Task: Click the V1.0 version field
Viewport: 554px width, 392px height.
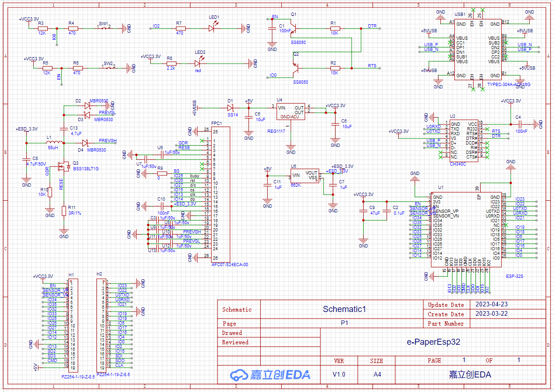Action: pyautogui.click(x=339, y=374)
